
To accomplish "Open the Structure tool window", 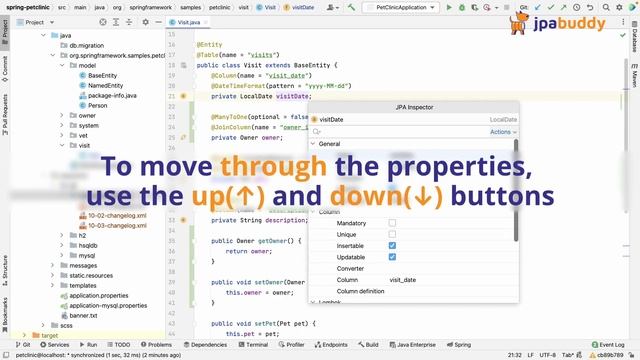I will pos(5,270).
